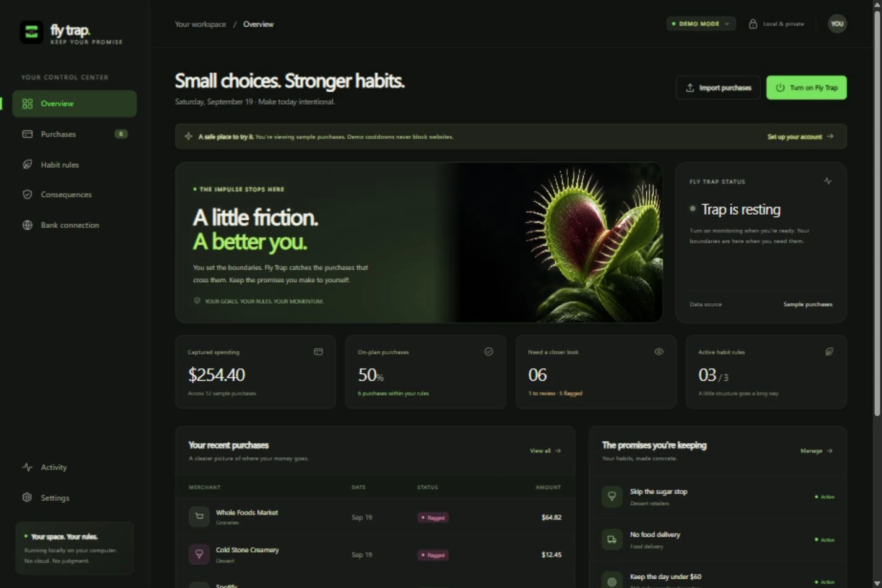Viewport: 882px width, 588px height.
Task: Open the Activity page
Action: point(74,467)
